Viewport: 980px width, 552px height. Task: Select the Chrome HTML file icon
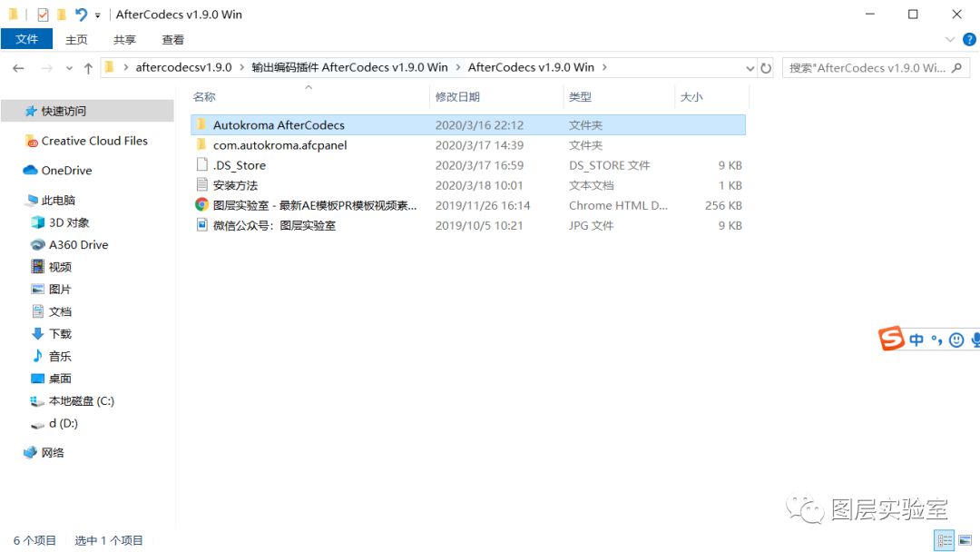[x=201, y=204]
